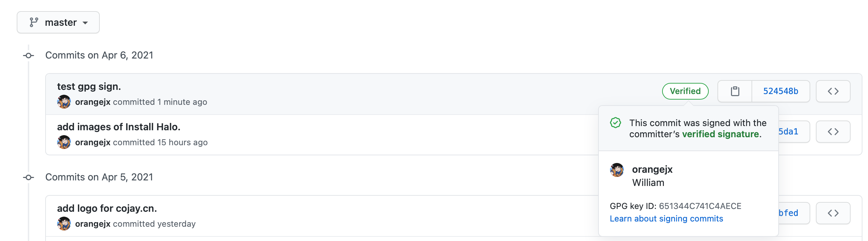
Task: Browse repository at cojay.cn logo commit
Action: point(833,213)
